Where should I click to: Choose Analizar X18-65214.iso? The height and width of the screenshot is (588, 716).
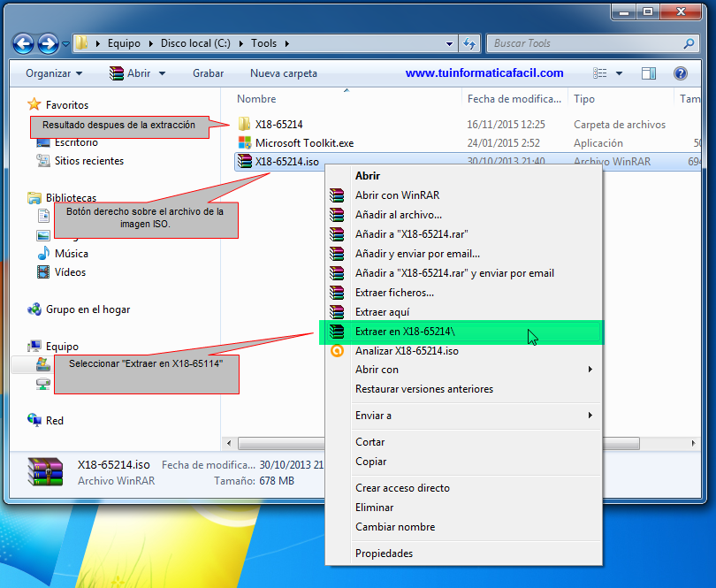(463, 351)
